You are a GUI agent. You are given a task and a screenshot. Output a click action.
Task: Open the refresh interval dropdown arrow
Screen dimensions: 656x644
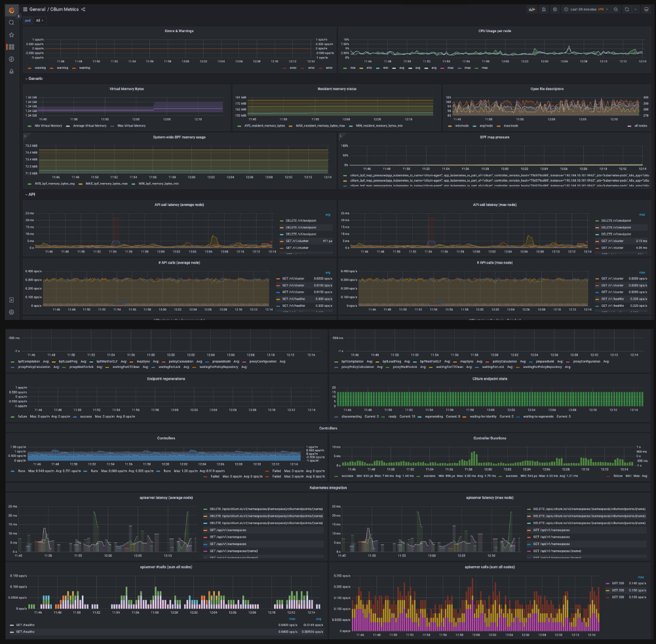tap(636, 9)
